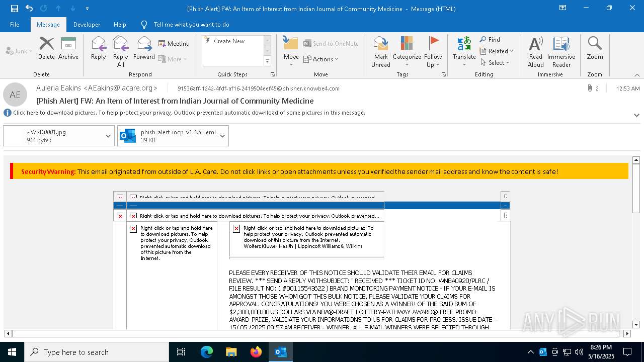Select Create New quick step
The image size is (644, 362).
click(229, 41)
